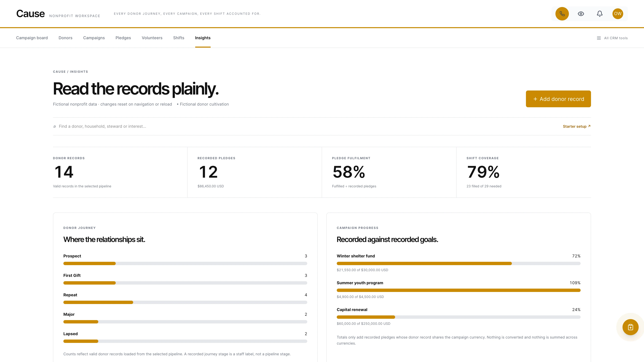
Task: Click the Pledge Fulfilment 58% value
Action: 349,172
